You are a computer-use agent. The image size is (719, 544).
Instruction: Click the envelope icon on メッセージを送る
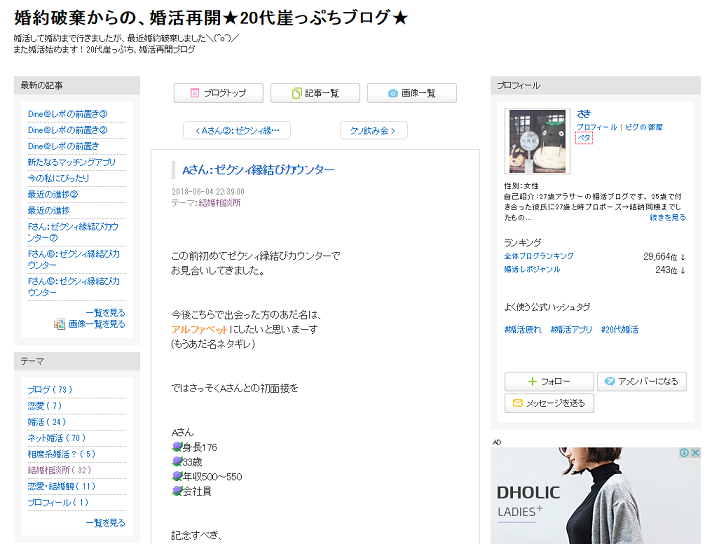[518, 403]
